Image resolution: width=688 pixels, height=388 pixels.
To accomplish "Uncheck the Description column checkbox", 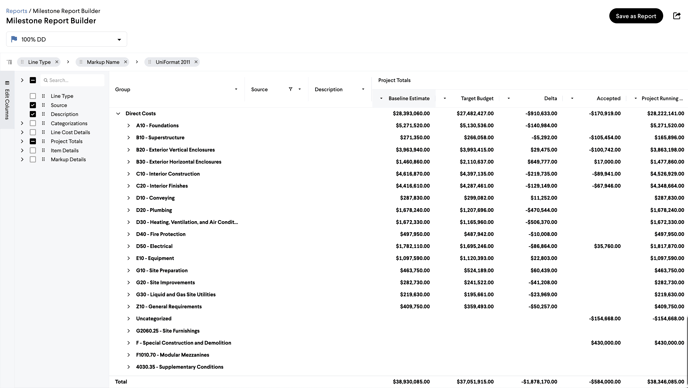I will pos(33,114).
